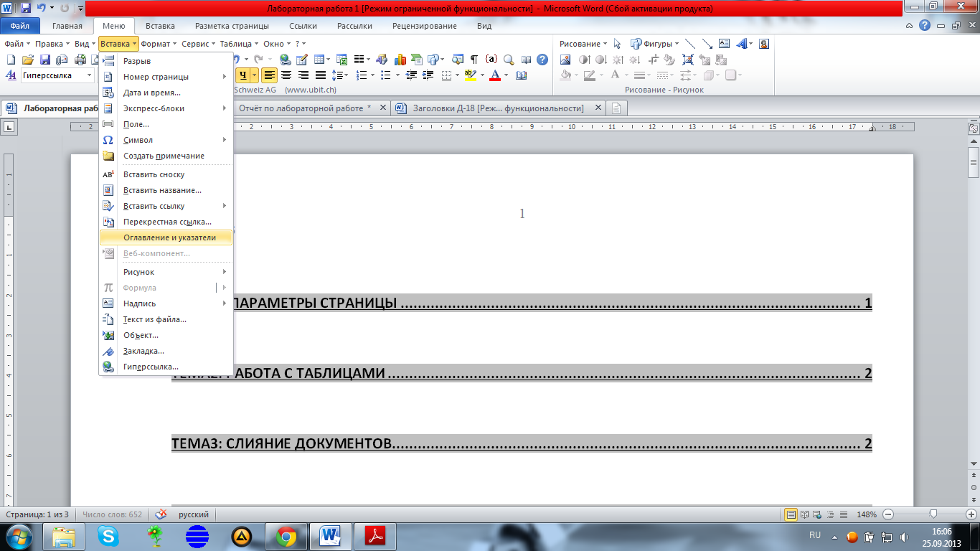980x551 pixels.
Task: Open the Отчёт по лабораторной работе document tab
Action: tap(305, 108)
